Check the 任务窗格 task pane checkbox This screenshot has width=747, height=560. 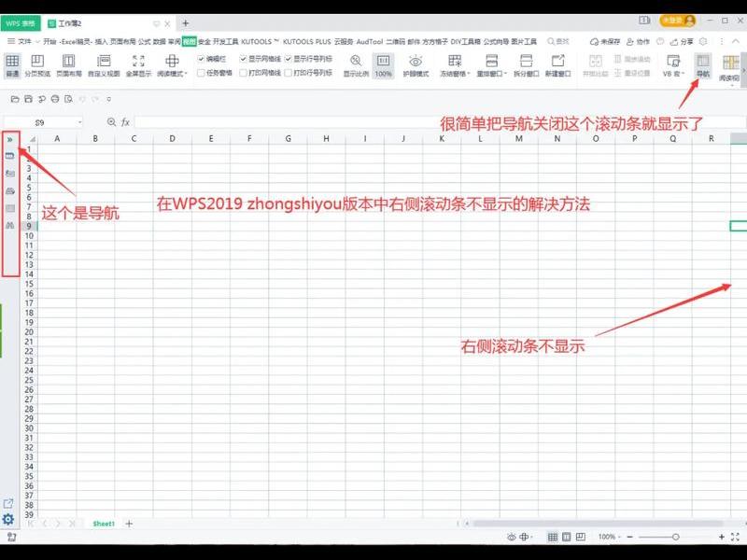point(201,73)
